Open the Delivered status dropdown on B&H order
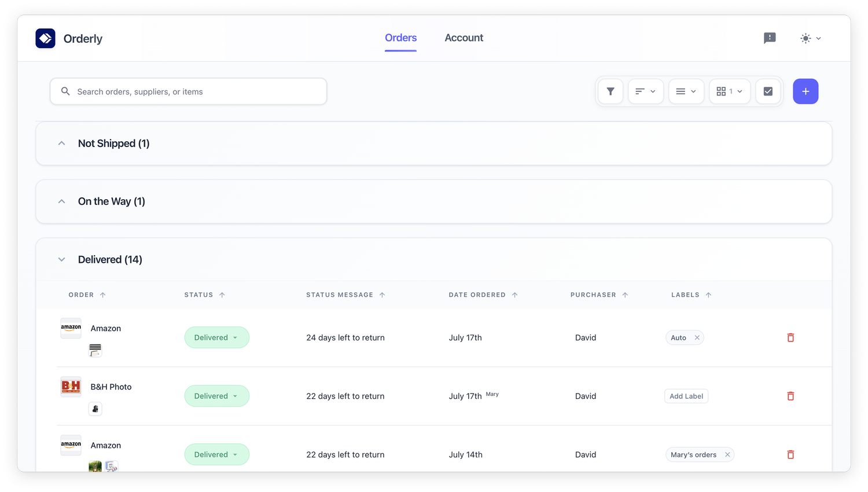The height and width of the screenshot is (492, 868). coord(217,396)
